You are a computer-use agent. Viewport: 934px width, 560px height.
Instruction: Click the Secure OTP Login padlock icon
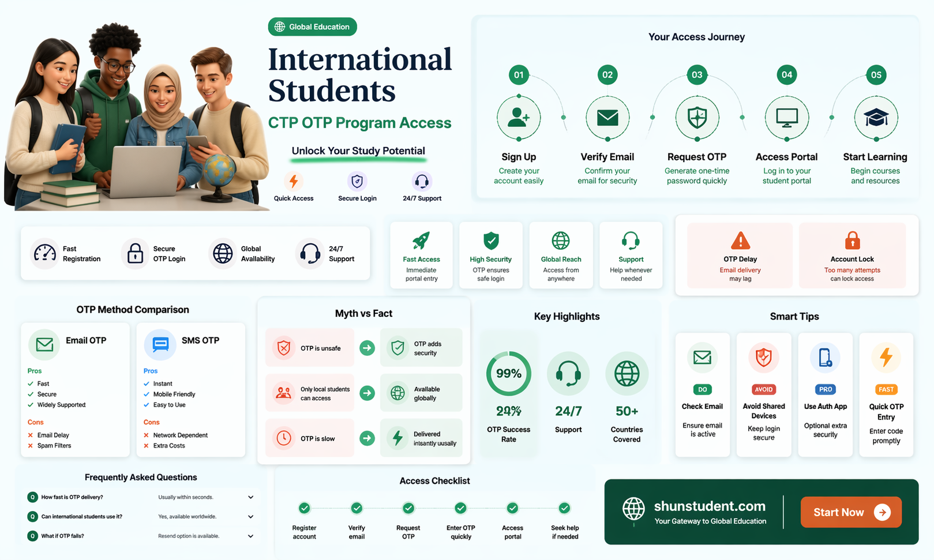135,253
